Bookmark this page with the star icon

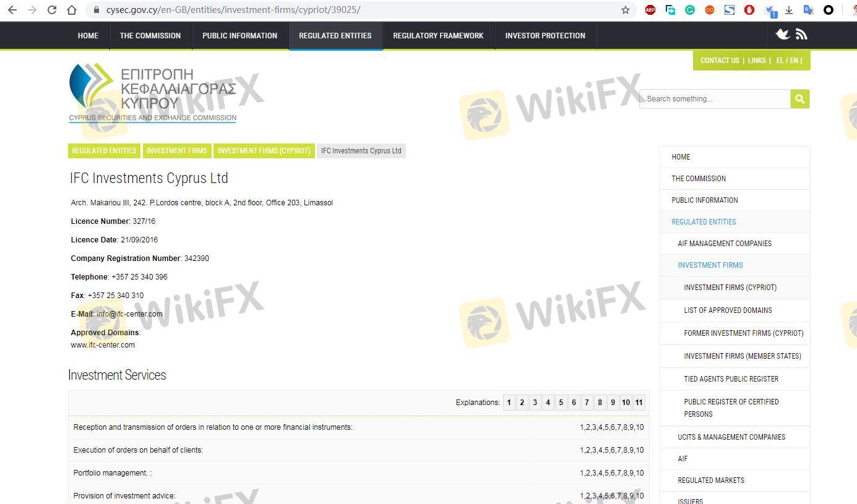point(625,10)
